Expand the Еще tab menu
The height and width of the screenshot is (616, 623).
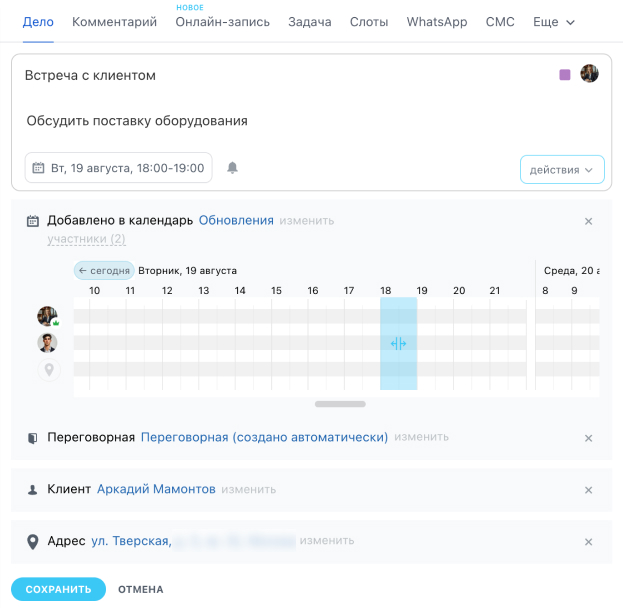pyautogui.click(x=554, y=22)
